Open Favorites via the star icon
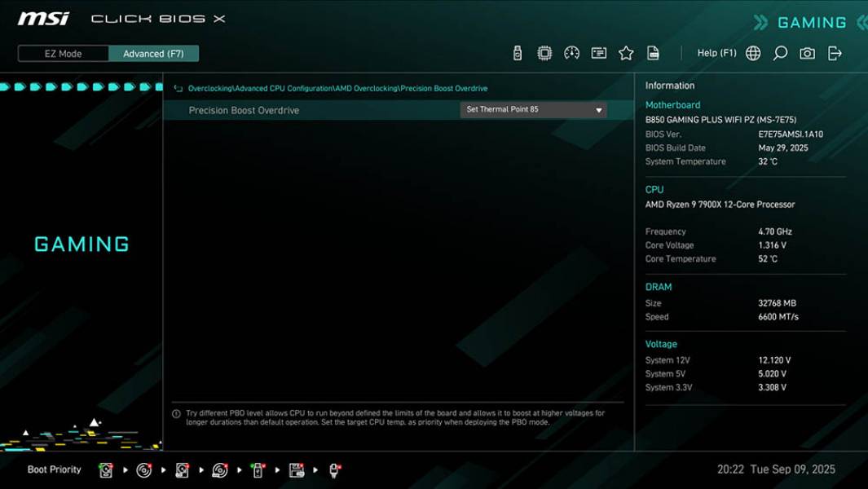The height and width of the screenshot is (489, 868). (x=626, y=52)
